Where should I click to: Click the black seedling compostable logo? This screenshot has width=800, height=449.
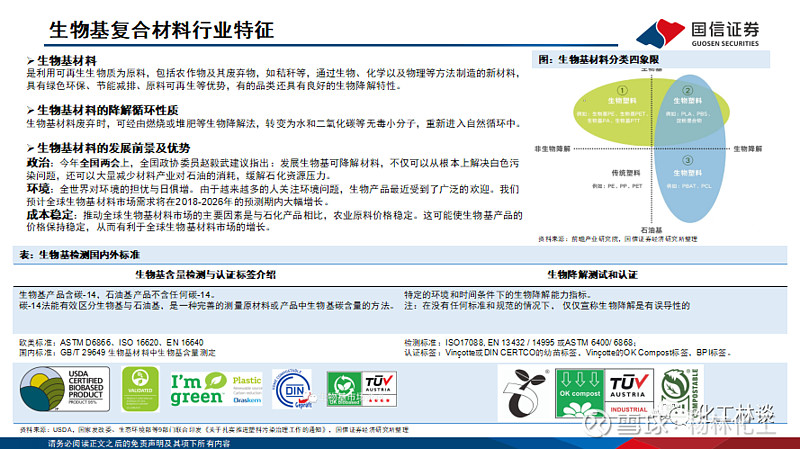coord(524,393)
